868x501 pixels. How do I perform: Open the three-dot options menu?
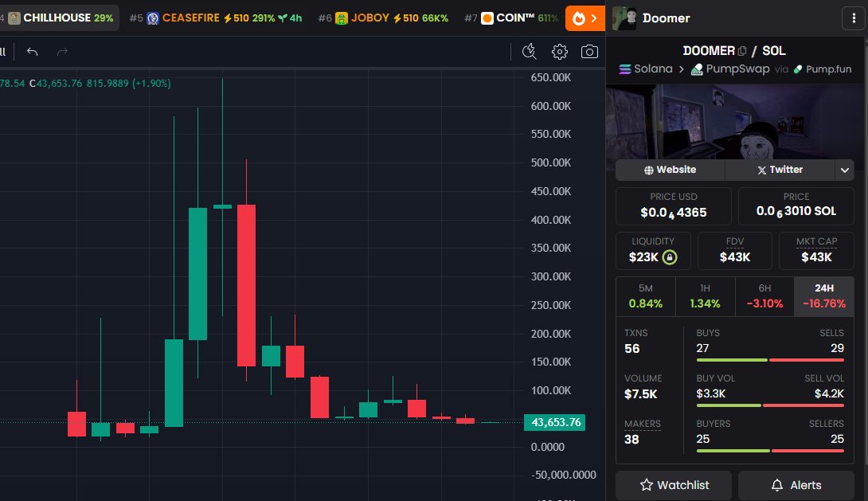[853, 18]
